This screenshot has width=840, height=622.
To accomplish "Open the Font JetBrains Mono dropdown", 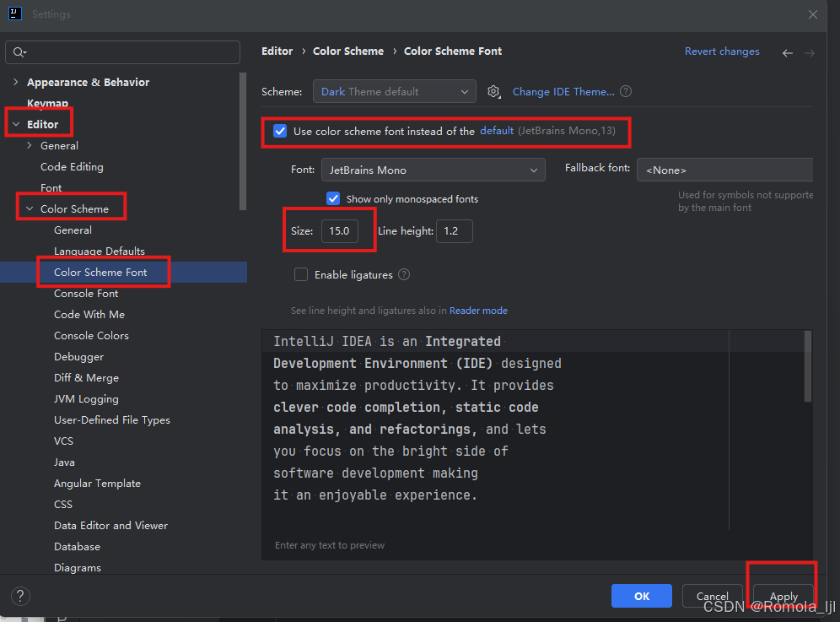I will [433, 170].
